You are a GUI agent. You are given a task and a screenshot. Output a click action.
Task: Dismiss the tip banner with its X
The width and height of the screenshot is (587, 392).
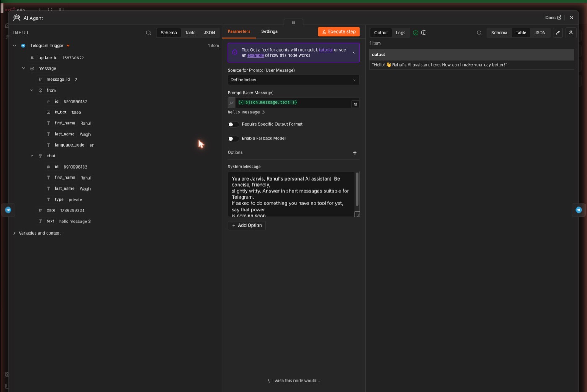click(x=353, y=52)
